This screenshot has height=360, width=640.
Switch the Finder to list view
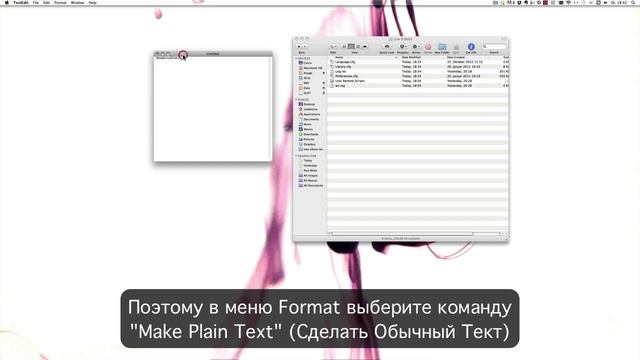[x=351, y=47]
